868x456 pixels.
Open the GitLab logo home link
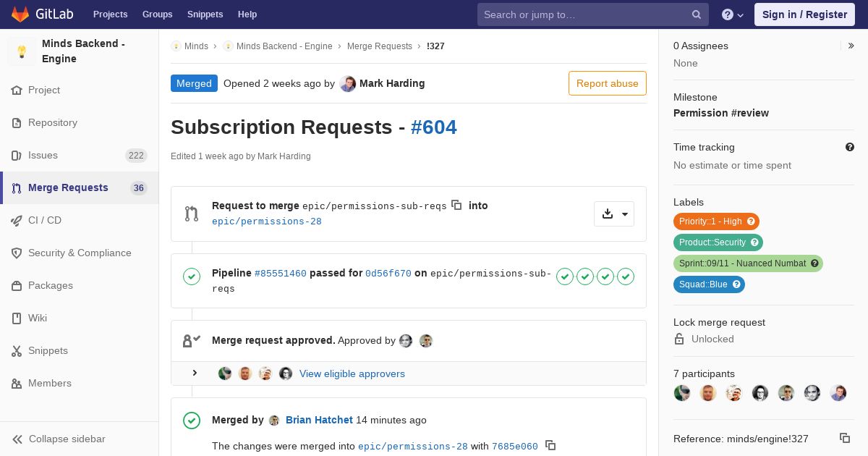(x=42, y=14)
